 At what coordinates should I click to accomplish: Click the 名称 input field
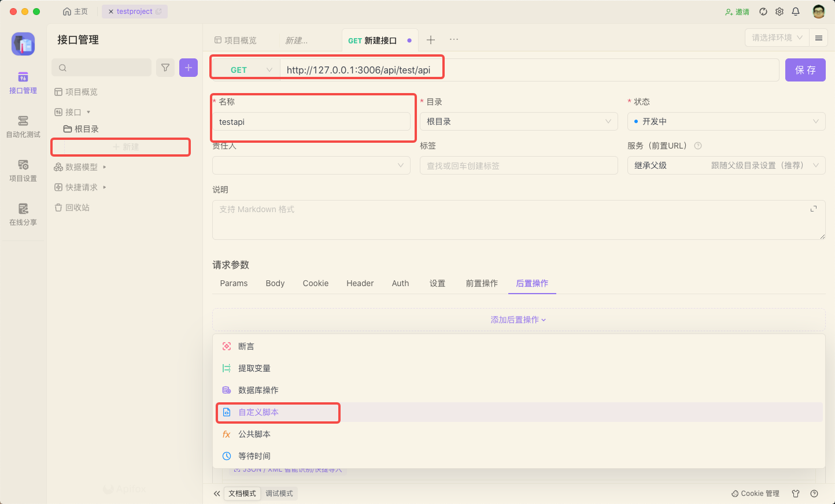pyautogui.click(x=312, y=122)
